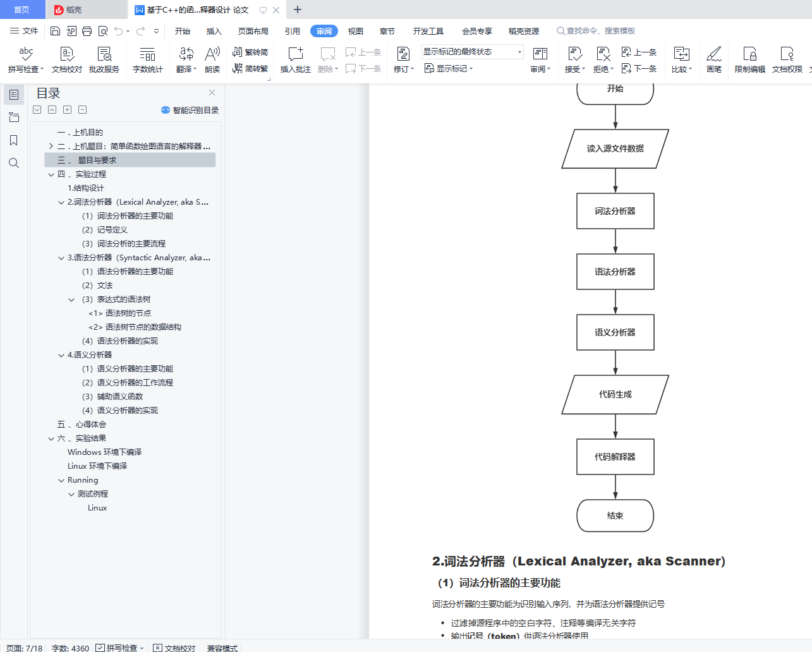Click 兼容模式 in the status bar
Image resolution: width=812 pixels, height=652 pixels.
pyautogui.click(x=222, y=648)
